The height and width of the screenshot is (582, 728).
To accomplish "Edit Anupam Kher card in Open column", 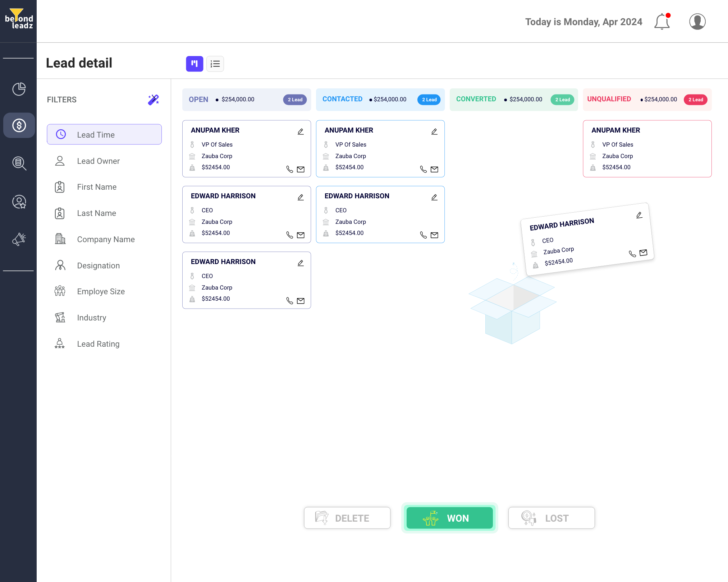I will point(301,131).
